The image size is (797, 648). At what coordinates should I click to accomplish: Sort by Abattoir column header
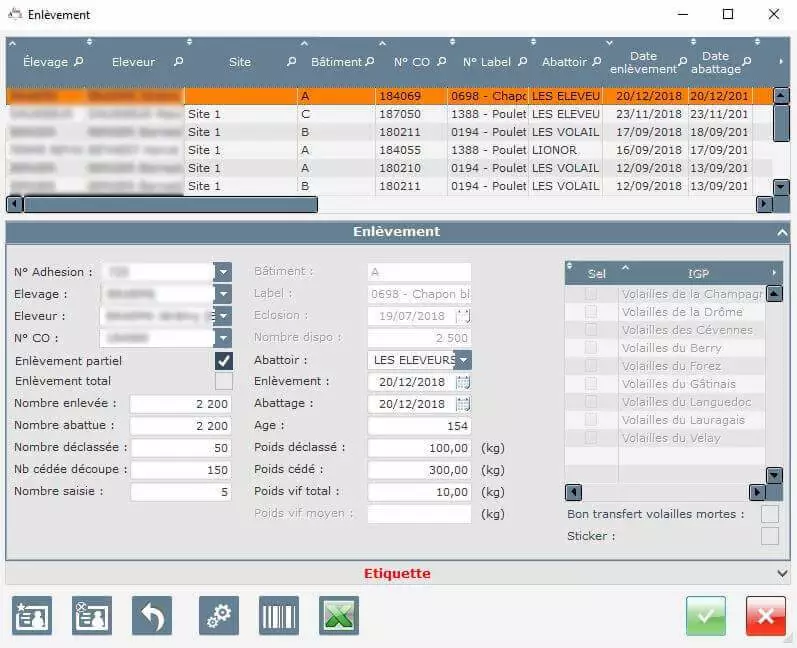pos(564,62)
